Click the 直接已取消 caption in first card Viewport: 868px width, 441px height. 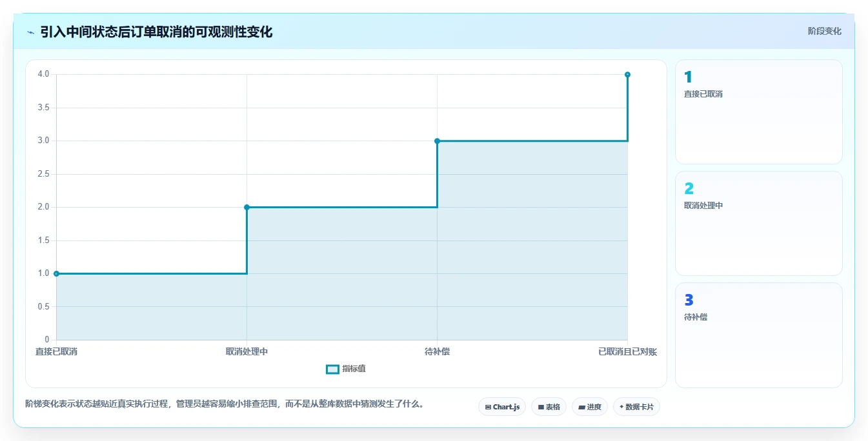(703, 94)
